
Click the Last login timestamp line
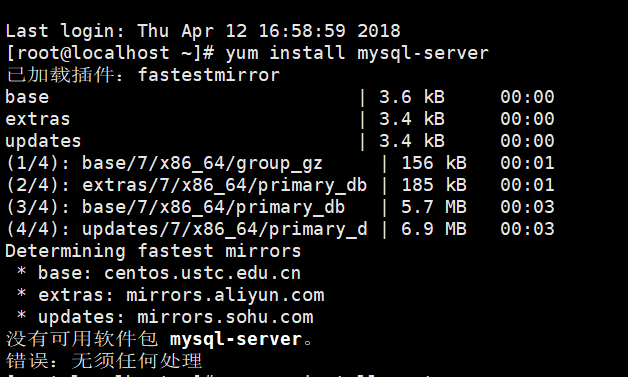(203, 31)
